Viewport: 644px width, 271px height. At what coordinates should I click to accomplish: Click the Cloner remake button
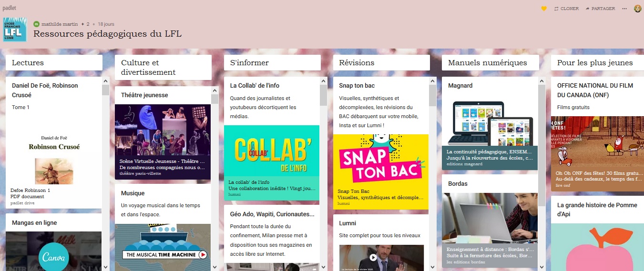tap(566, 9)
